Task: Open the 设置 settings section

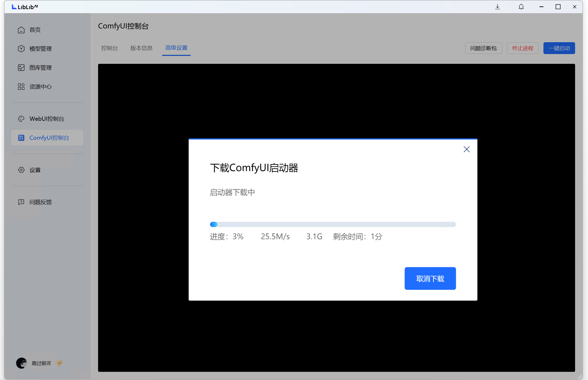Action: [x=35, y=170]
